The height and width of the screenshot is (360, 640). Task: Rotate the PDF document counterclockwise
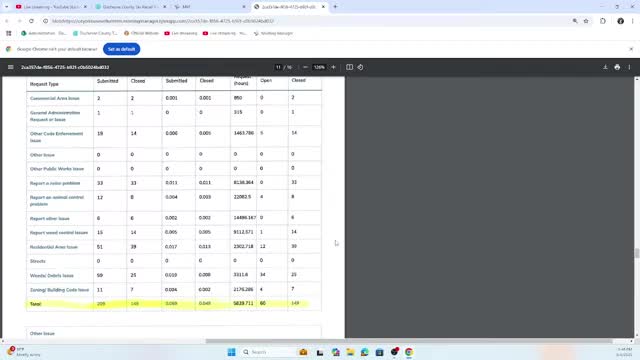(360, 67)
